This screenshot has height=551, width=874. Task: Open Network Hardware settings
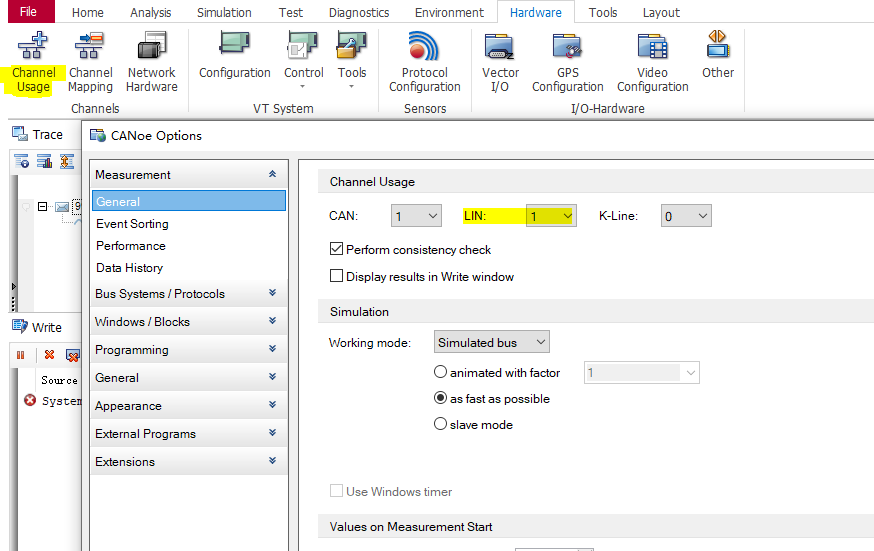(152, 62)
